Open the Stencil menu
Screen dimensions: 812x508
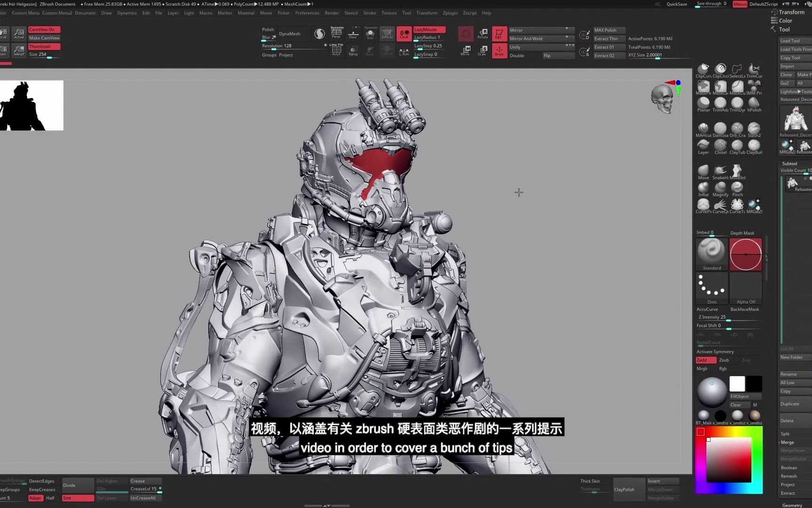pyautogui.click(x=351, y=13)
